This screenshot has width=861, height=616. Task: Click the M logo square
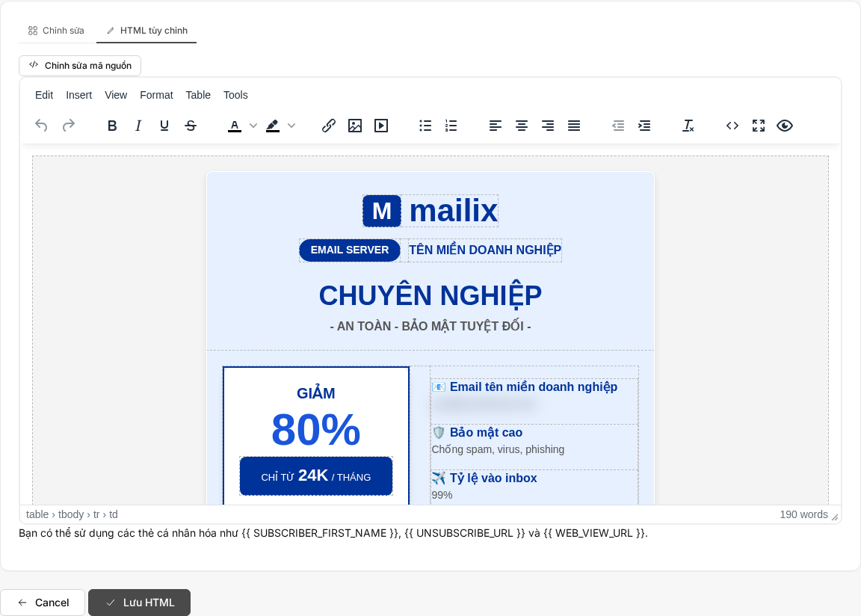click(x=382, y=211)
